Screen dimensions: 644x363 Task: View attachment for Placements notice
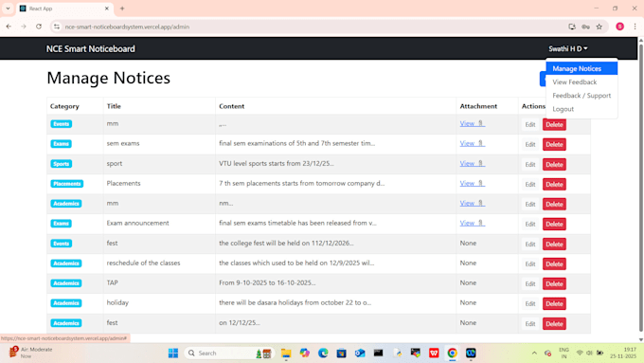pyautogui.click(x=472, y=183)
